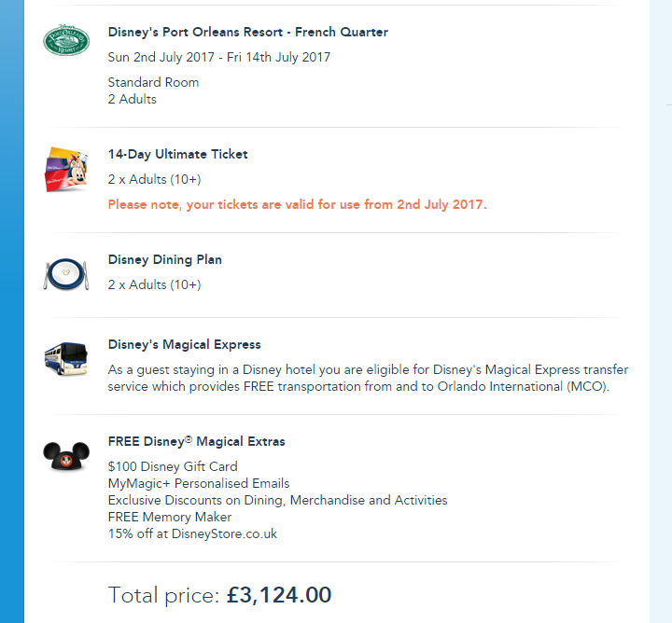Click the $100 Disney Gift Card item
Image resolution: width=672 pixels, height=623 pixels.
click(x=173, y=466)
